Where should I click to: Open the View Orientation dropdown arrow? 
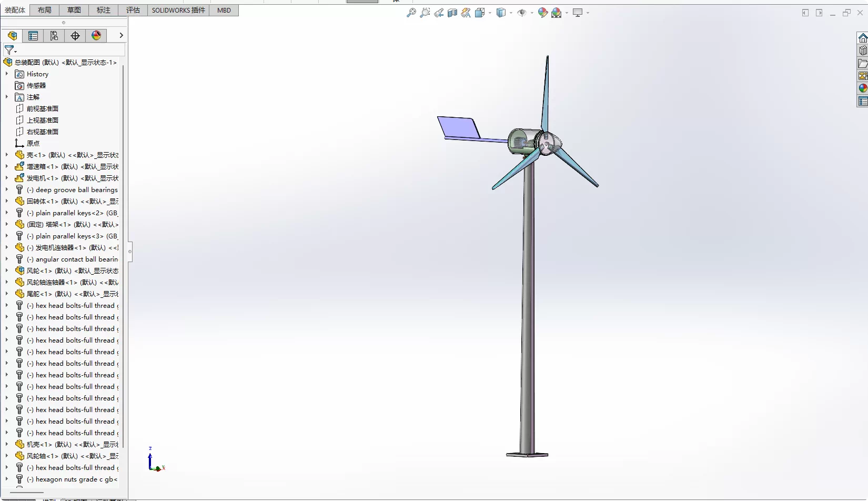(x=490, y=13)
